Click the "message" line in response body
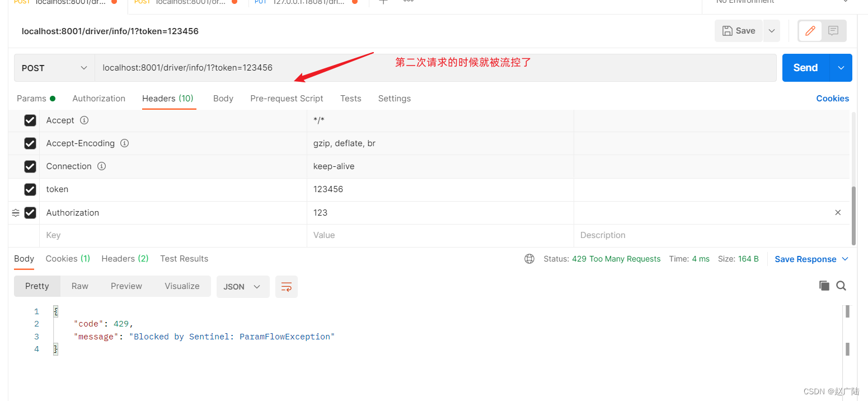 [x=204, y=337]
